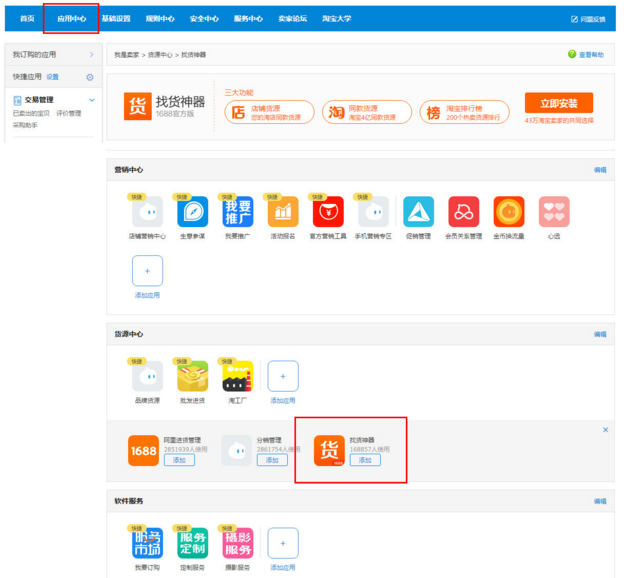Open the 摄影服务 pink icon
This screenshot has height=578, width=624.
pos(238,543)
